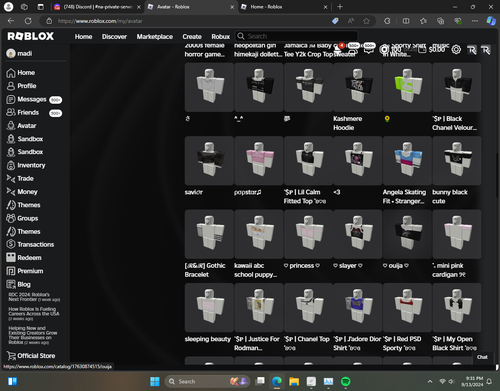Viewport: 500px width, 391px height.
Task: Select the Marketplace menu item
Action: (155, 37)
